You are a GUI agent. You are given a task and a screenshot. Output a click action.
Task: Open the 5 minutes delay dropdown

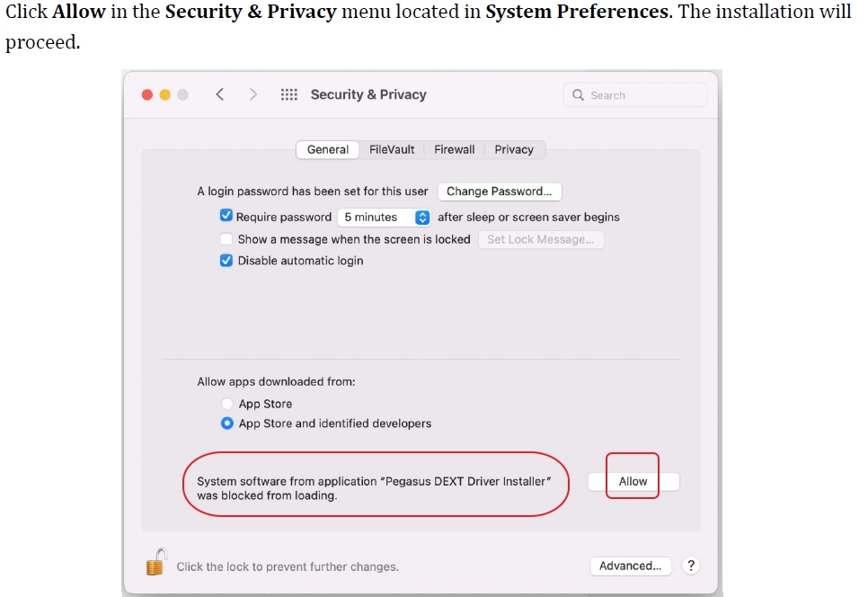385,217
